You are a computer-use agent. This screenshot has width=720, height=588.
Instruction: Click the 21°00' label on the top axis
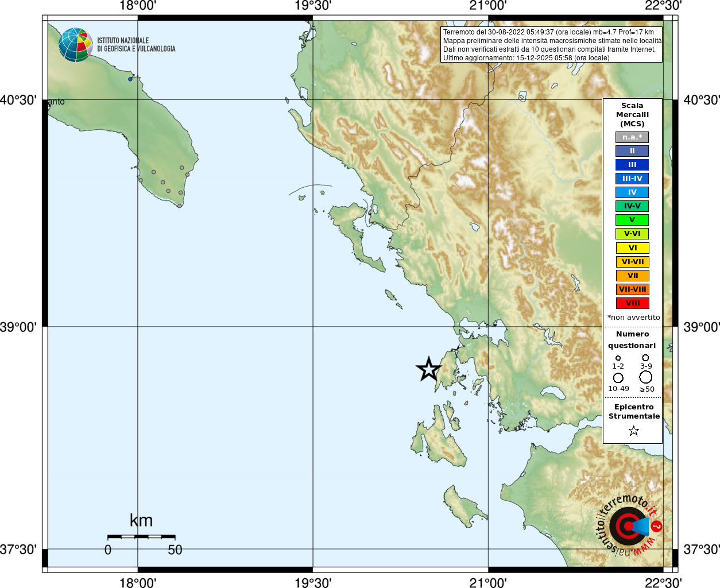point(488,6)
